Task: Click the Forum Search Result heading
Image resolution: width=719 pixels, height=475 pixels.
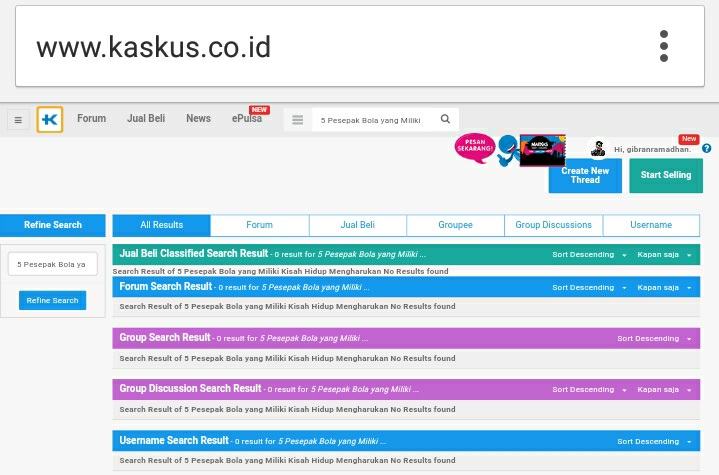Action: tap(166, 287)
